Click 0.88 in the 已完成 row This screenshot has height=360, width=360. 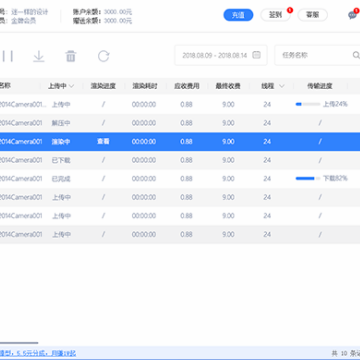(x=186, y=179)
